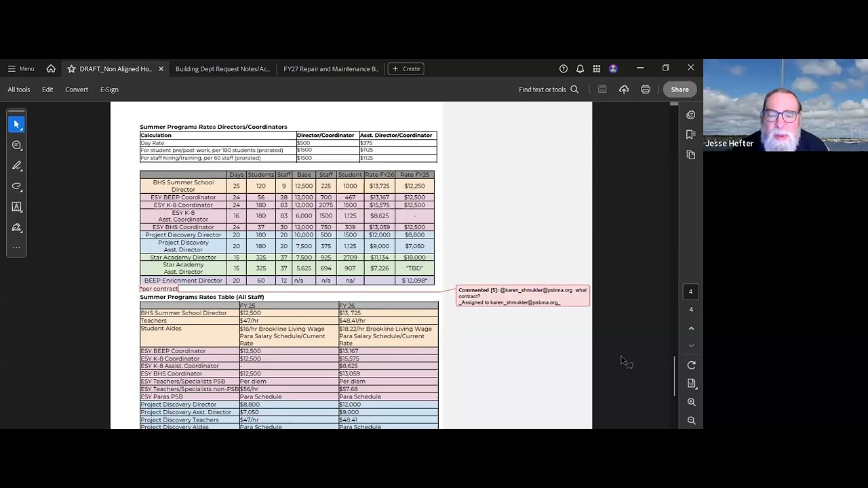
Task: Open the page thumbnails panel icon
Action: click(691, 155)
